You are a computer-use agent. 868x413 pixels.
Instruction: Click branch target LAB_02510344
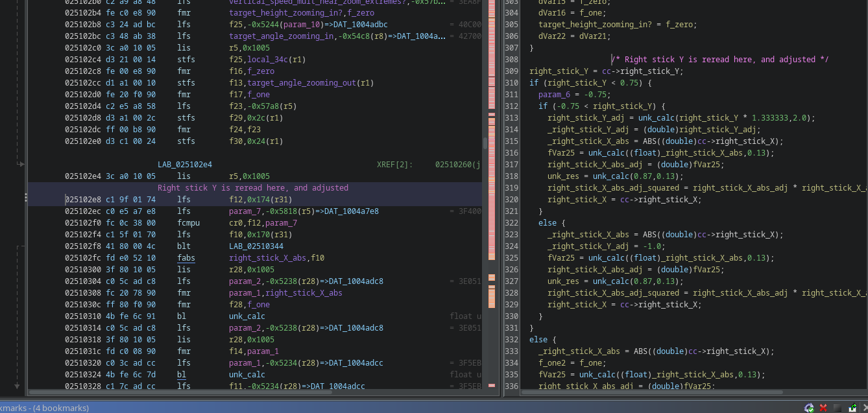tap(256, 246)
